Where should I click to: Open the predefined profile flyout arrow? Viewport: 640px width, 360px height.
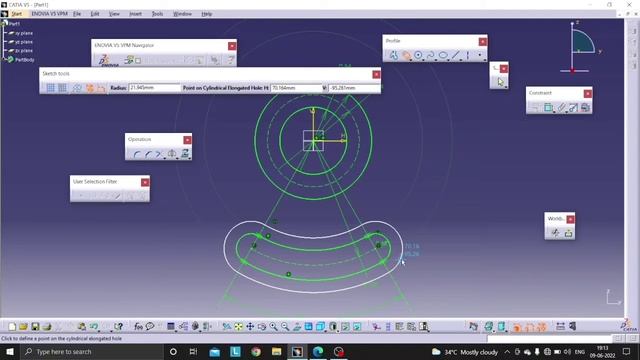click(x=412, y=60)
